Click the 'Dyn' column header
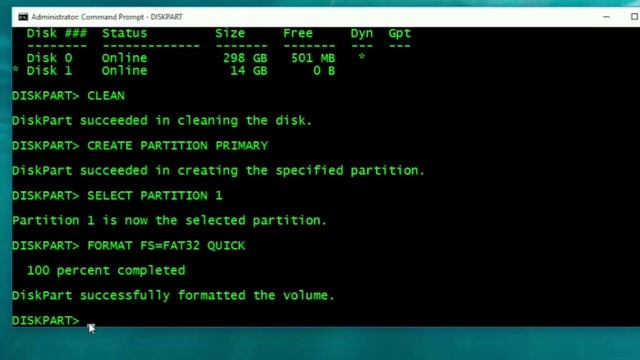This screenshot has width=640, height=360. pos(362,33)
